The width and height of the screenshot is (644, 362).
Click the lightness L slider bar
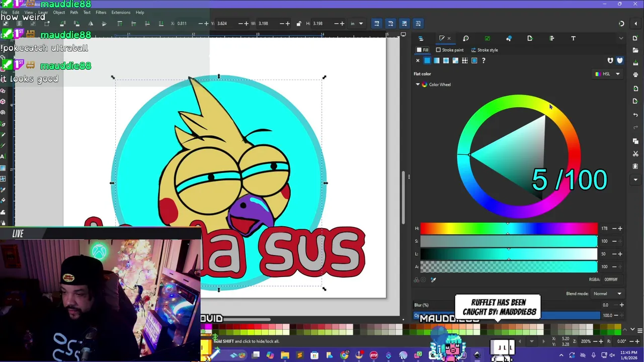click(509, 254)
